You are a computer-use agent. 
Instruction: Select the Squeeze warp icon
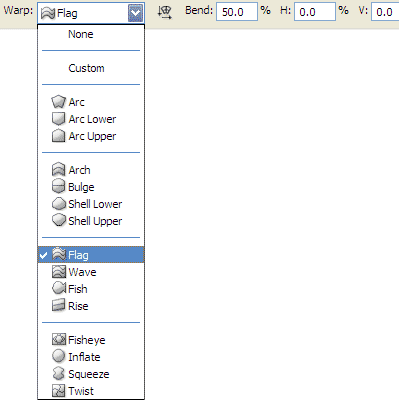(58, 374)
